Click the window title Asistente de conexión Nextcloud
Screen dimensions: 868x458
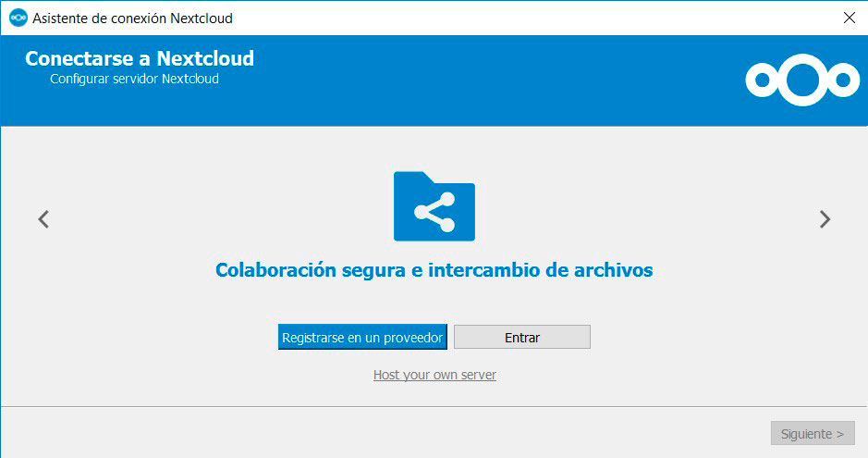132,19
